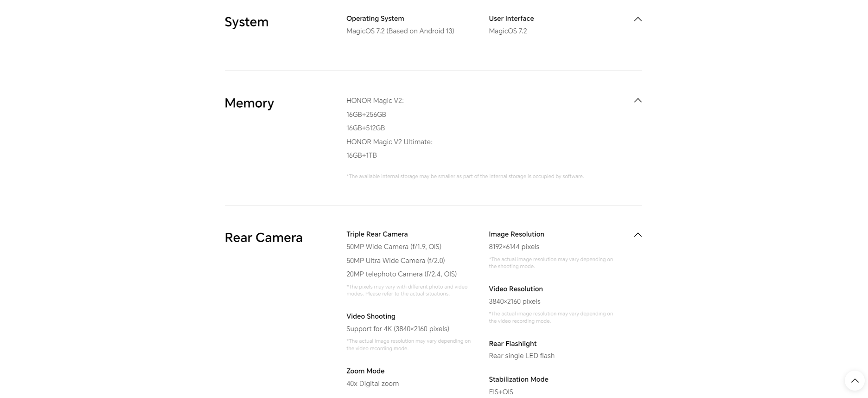Click Rear single LED flash value
The image size is (868, 398).
click(522, 356)
